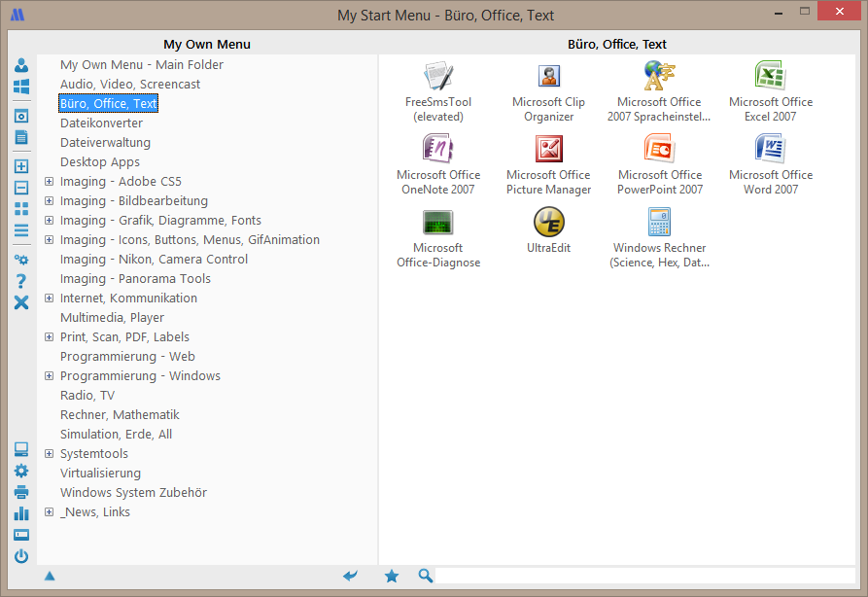This screenshot has width=868, height=597.
Task: Click the bar chart sidebar icon
Action: [x=21, y=513]
